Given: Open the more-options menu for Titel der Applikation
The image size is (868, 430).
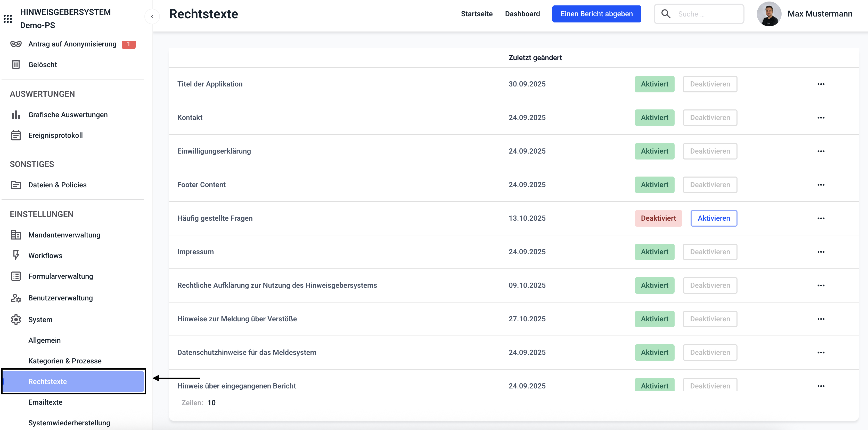Looking at the screenshot, I should point(821,84).
